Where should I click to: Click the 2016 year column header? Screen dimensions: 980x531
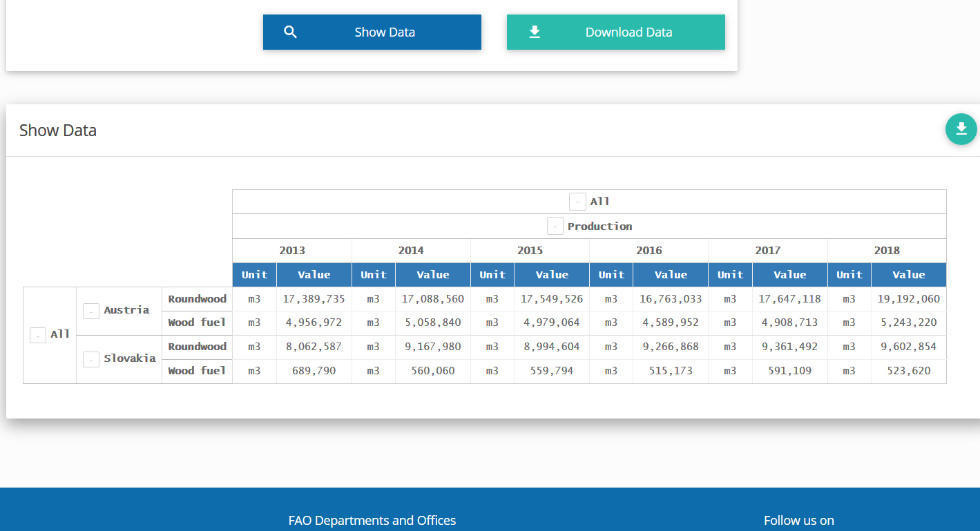pos(649,250)
